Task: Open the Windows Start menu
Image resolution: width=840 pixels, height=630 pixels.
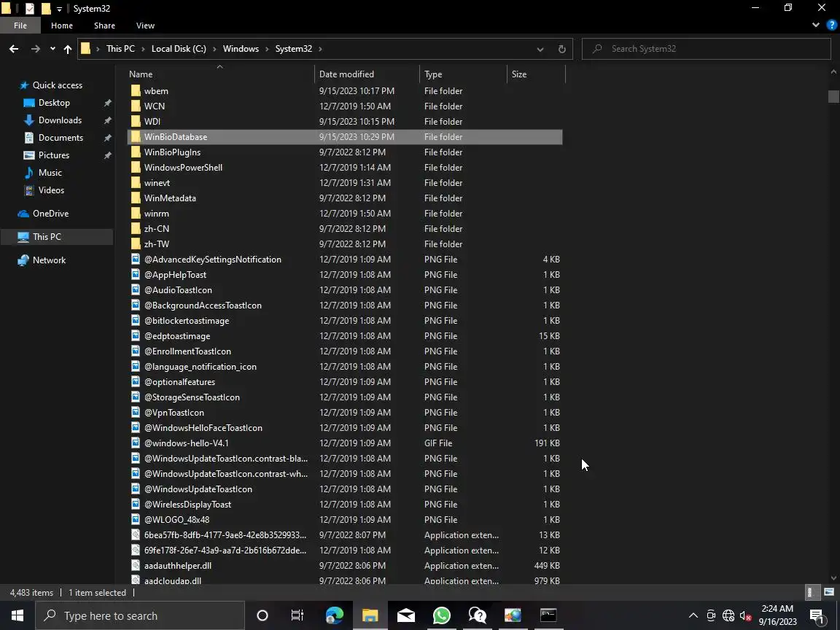Action: tap(17, 615)
